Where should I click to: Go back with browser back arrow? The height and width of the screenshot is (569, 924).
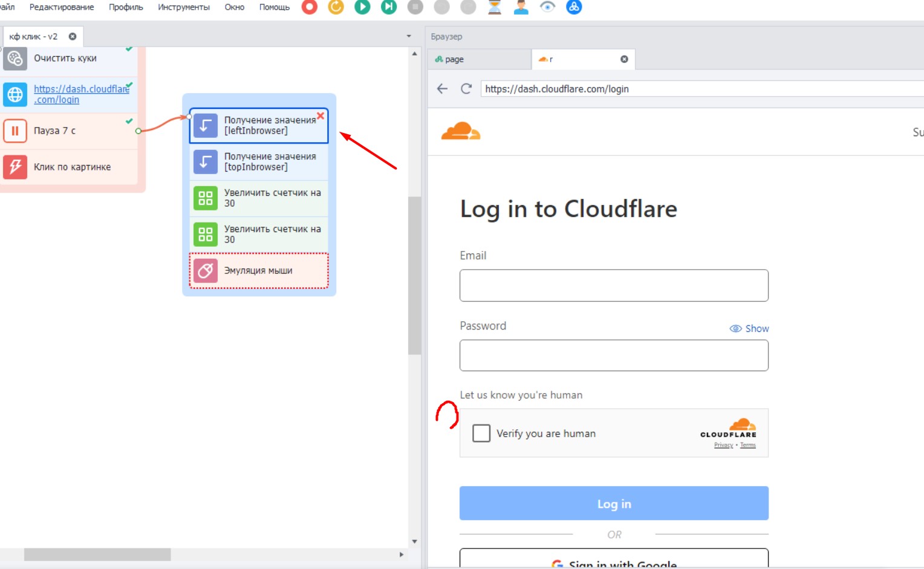click(x=443, y=89)
